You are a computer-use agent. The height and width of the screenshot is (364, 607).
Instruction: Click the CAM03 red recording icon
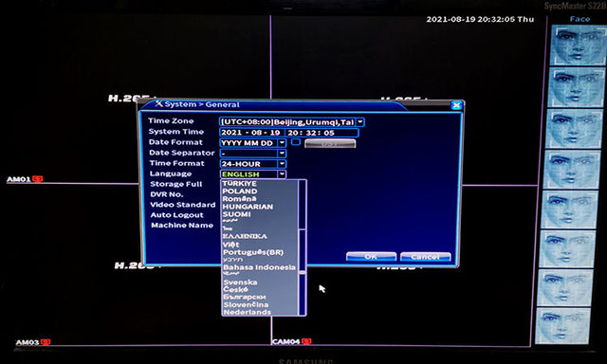click(46, 342)
